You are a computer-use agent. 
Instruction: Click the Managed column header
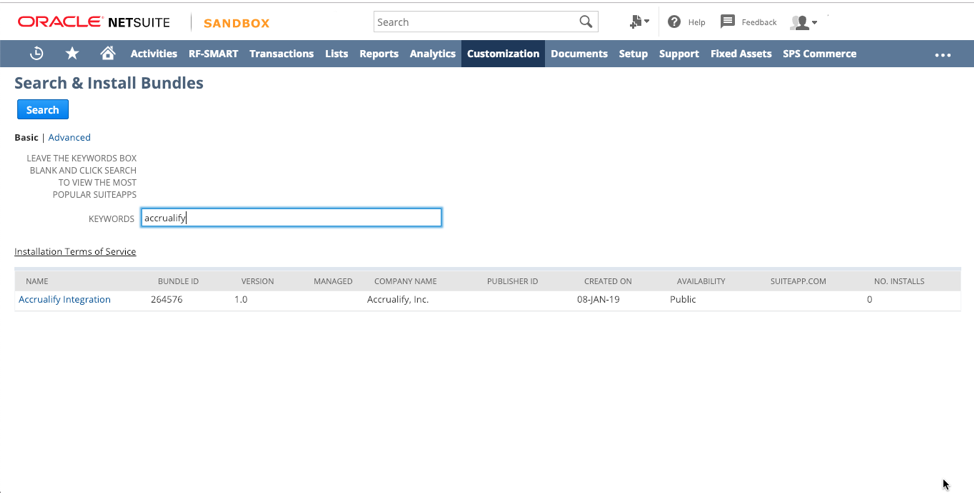click(333, 281)
